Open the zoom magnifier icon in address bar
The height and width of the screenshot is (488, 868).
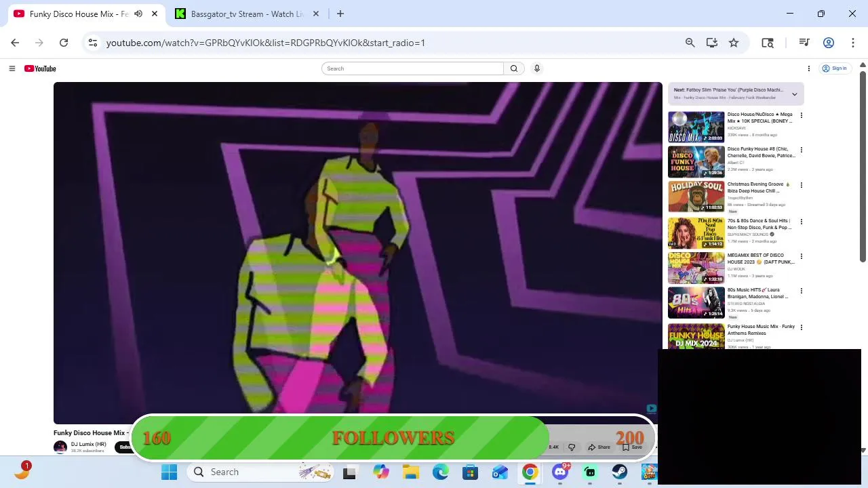pos(690,43)
